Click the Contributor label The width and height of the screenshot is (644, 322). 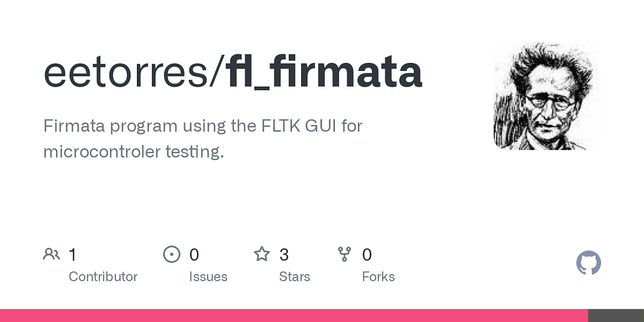pyautogui.click(x=103, y=277)
